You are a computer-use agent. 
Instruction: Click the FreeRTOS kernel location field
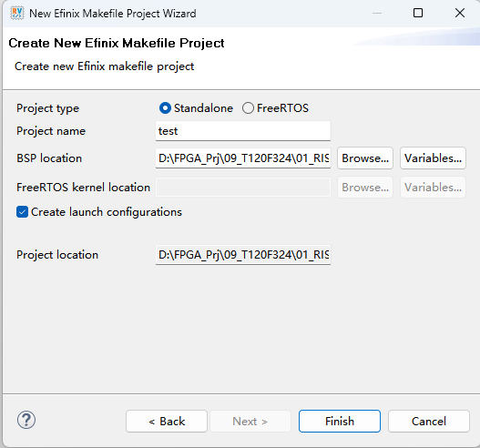tap(243, 188)
